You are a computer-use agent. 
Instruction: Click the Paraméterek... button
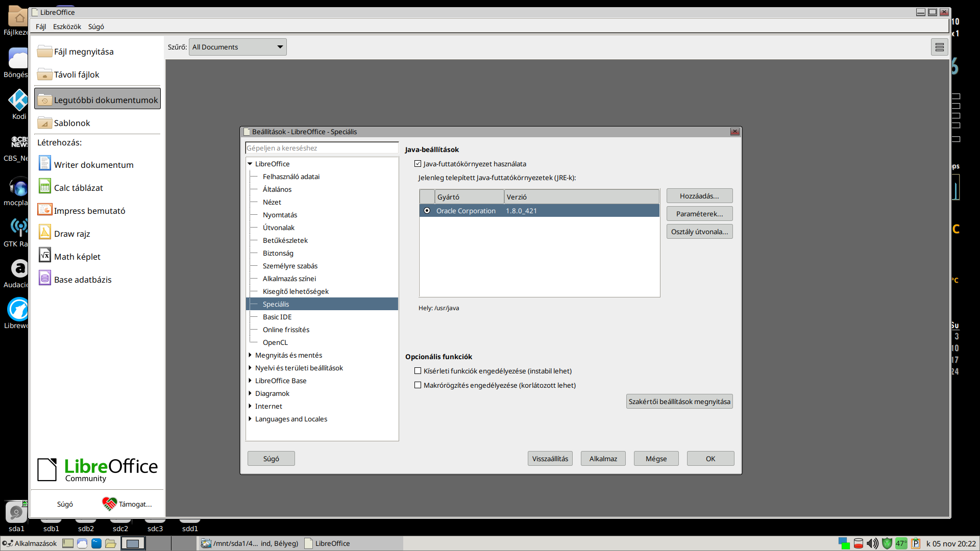point(699,214)
